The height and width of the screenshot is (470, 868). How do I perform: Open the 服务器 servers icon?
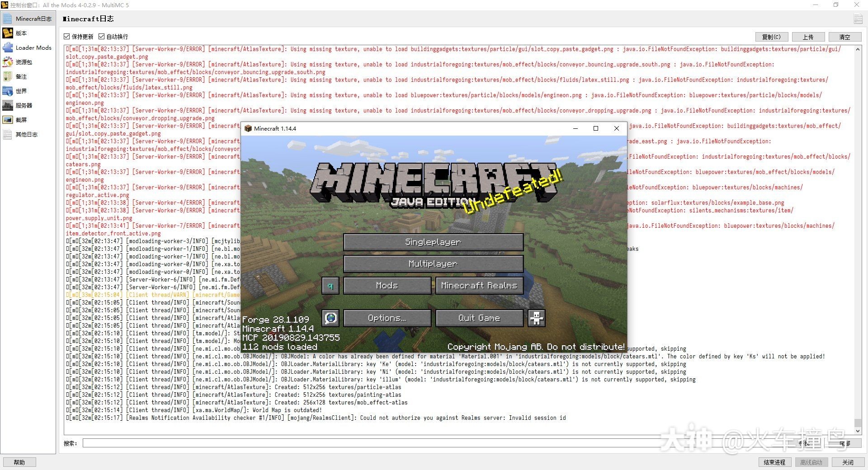pos(8,105)
